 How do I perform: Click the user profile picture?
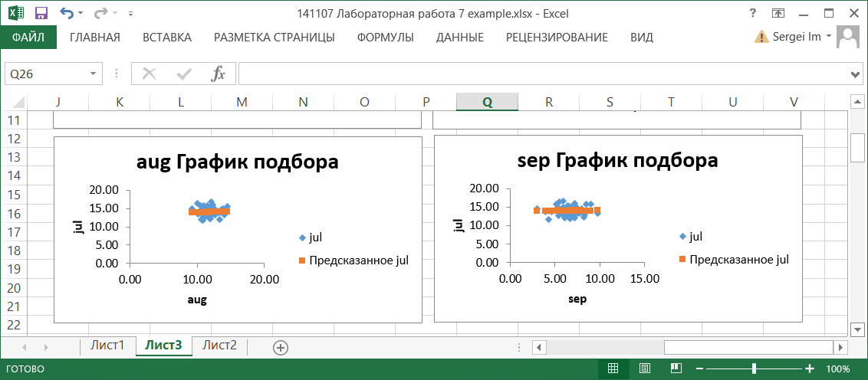point(847,37)
